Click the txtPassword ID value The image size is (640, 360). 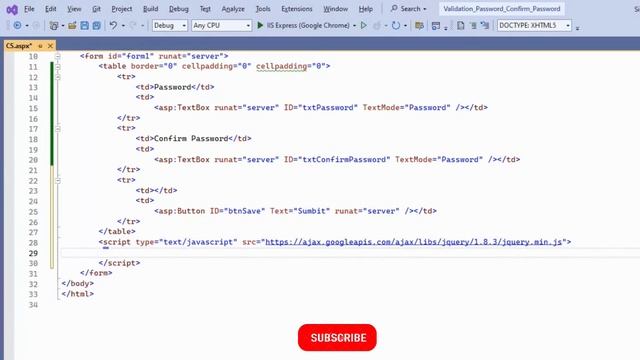(x=328, y=108)
